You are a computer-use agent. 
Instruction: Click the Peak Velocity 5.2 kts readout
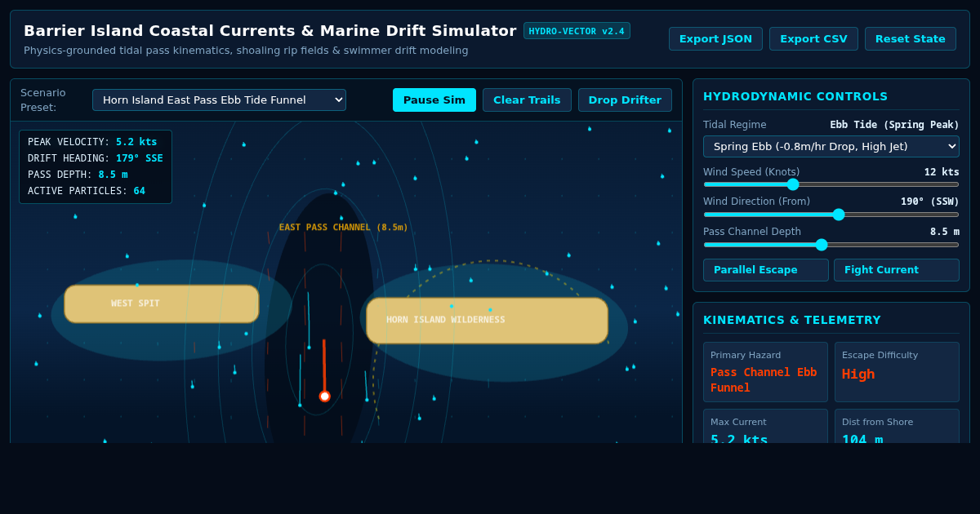[92, 142]
